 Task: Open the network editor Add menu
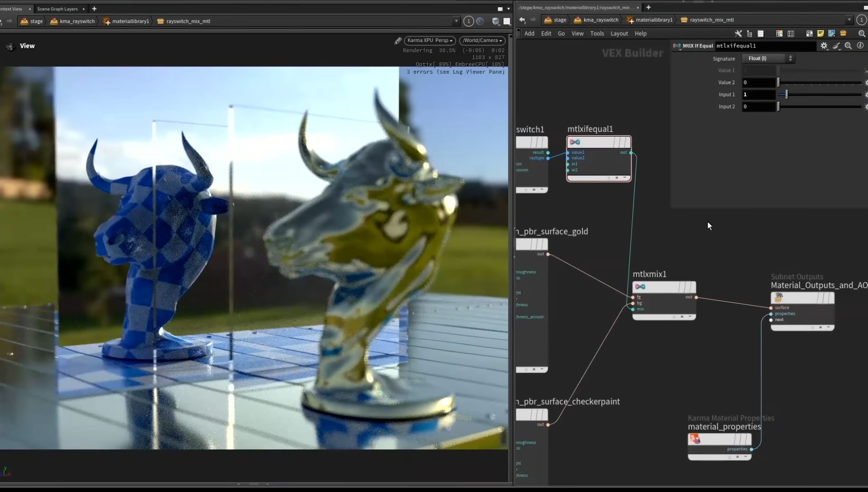click(x=529, y=33)
